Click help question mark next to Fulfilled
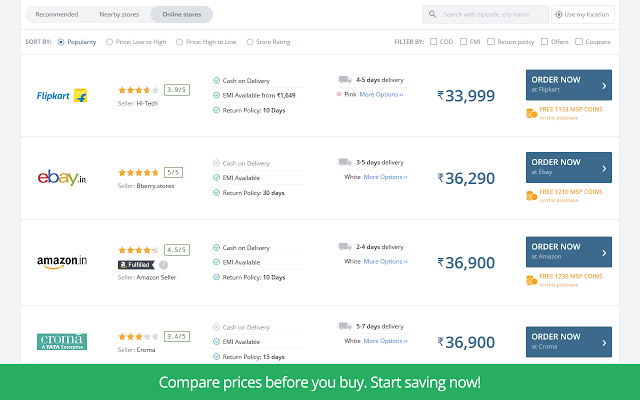640x400 pixels. coord(163,265)
